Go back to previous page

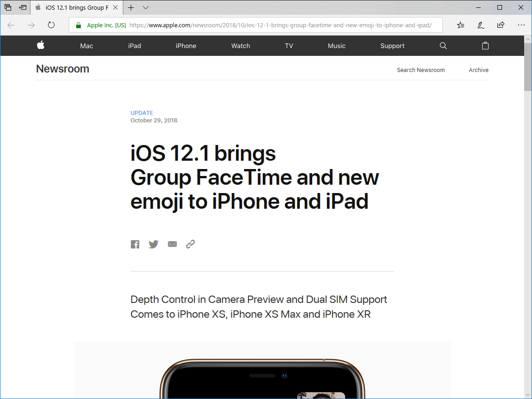11,25
